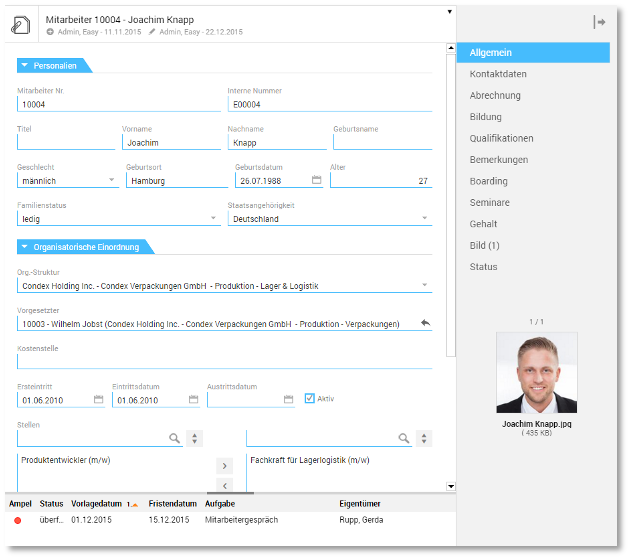Click the Geburtsort field with Hamburg
Screen dimensions: 630x558
(177, 181)
